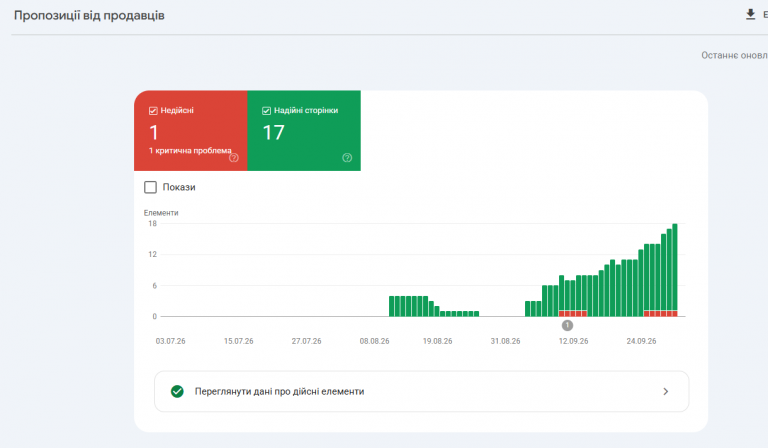Click the 19.08.26 date label
The height and width of the screenshot is (448, 768).
[x=437, y=341]
